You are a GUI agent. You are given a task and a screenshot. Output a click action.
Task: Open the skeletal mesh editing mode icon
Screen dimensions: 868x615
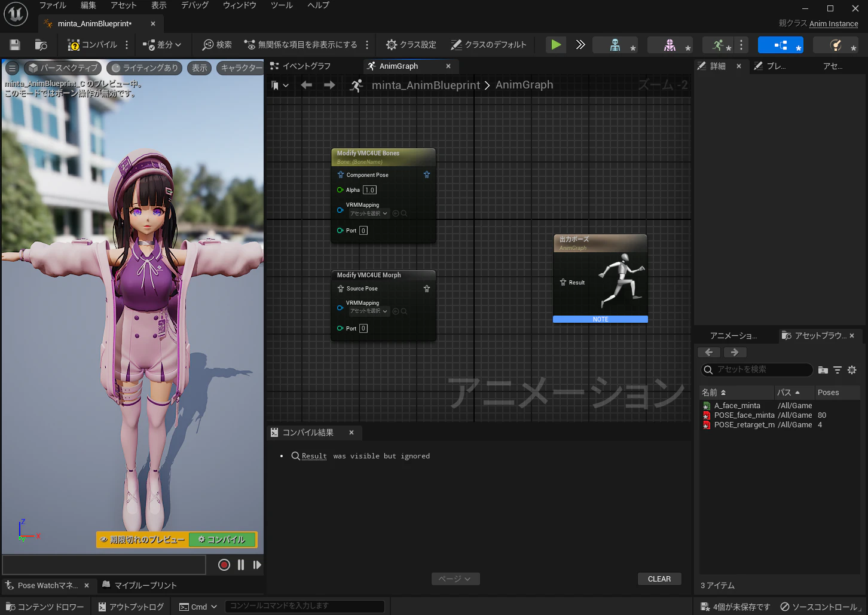click(670, 45)
